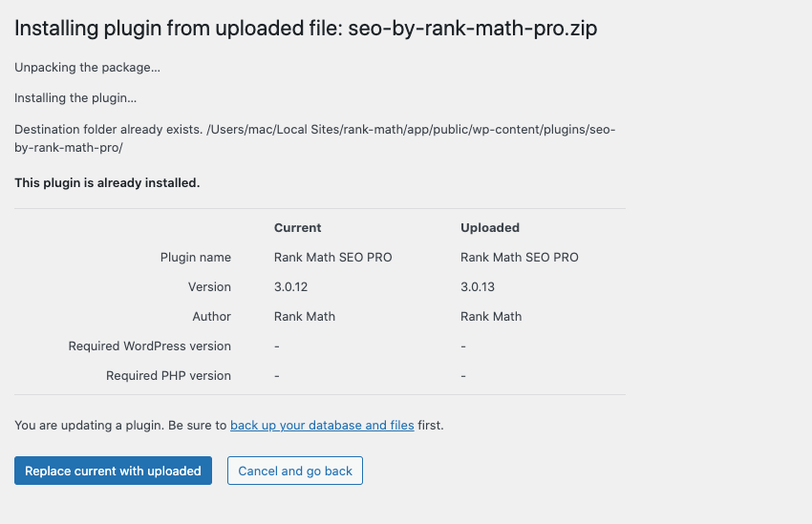Screen dimensions: 812x524
Task: Click the uploaded Author Rank Math value
Action: [491, 317]
